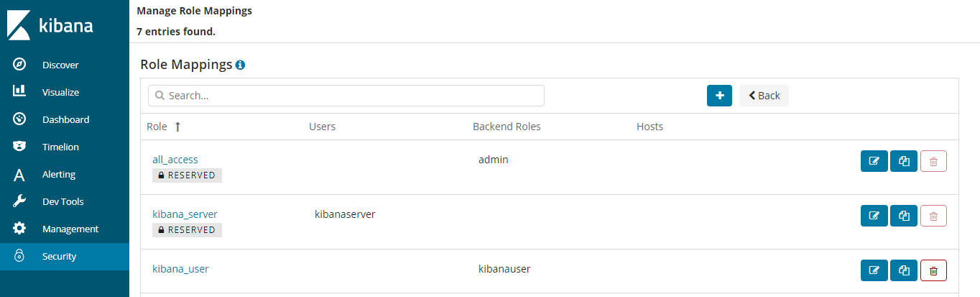The image size is (980, 297).
Task: Go back using the Back button
Action: (764, 96)
